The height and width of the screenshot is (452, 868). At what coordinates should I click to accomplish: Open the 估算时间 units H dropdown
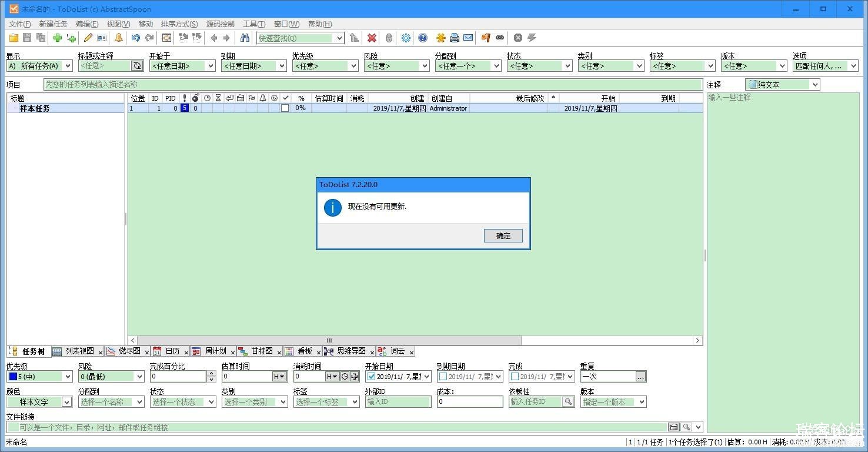[x=279, y=377]
